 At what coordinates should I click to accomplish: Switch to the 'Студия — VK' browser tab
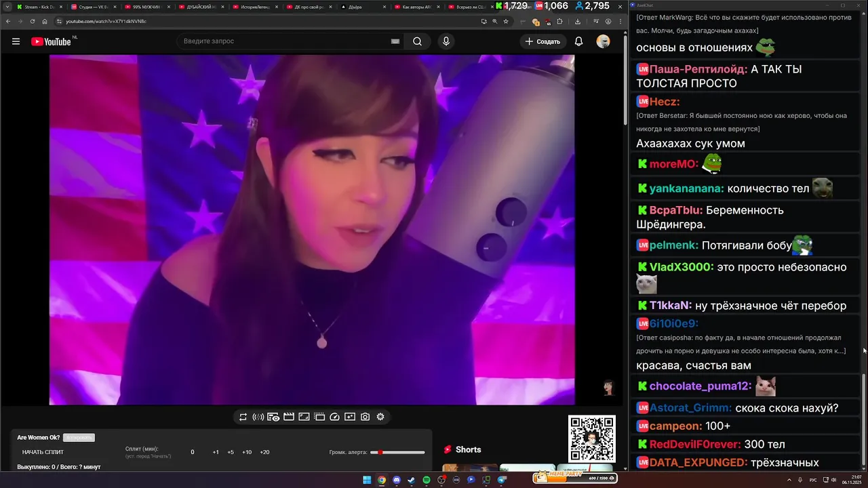pos(92,7)
